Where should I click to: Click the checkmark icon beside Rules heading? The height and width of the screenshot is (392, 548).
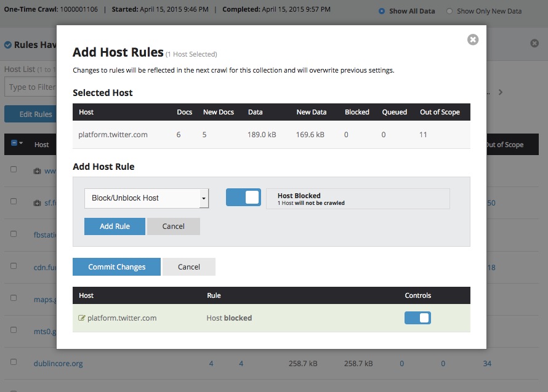[8, 45]
